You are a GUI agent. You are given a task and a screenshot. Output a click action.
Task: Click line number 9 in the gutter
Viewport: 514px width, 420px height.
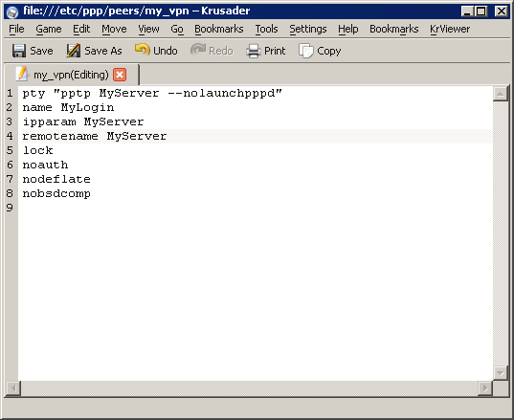pyautogui.click(x=10, y=208)
